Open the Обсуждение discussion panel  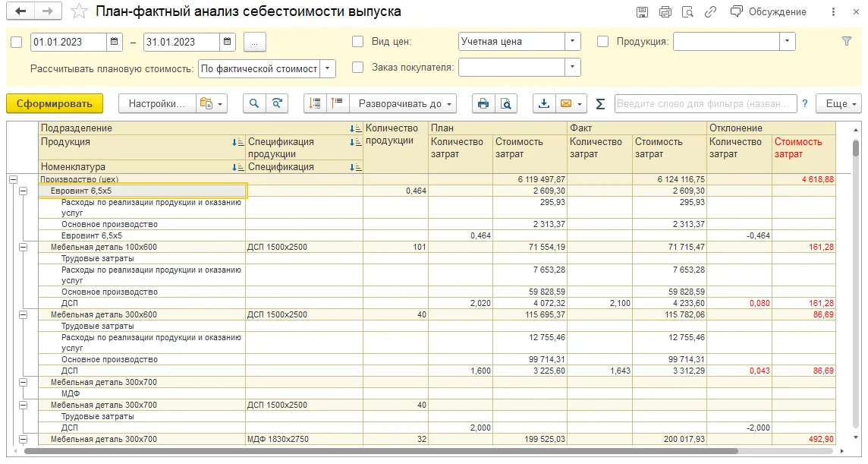(x=769, y=12)
